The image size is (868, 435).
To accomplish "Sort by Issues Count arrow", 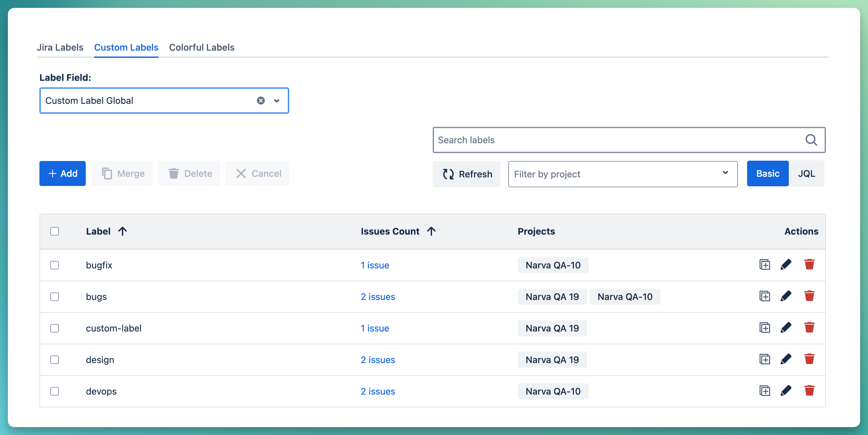I will point(431,231).
